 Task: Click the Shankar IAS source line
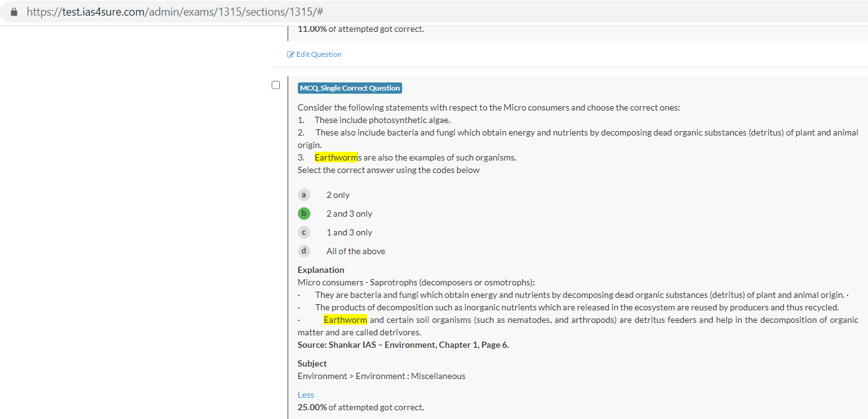[x=403, y=345]
